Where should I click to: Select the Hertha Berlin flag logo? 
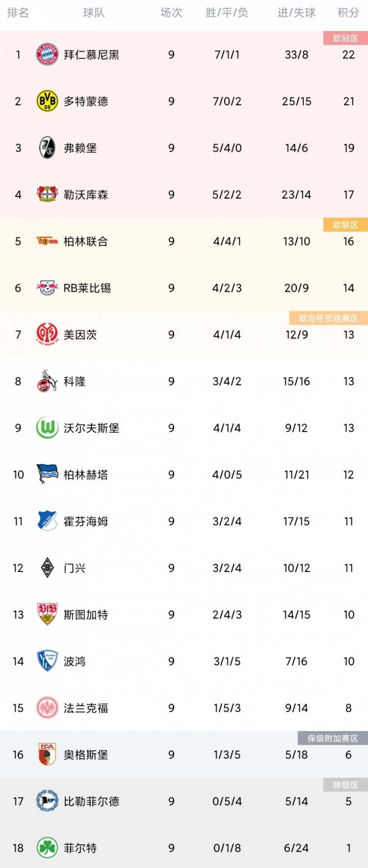tap(47, 474)
